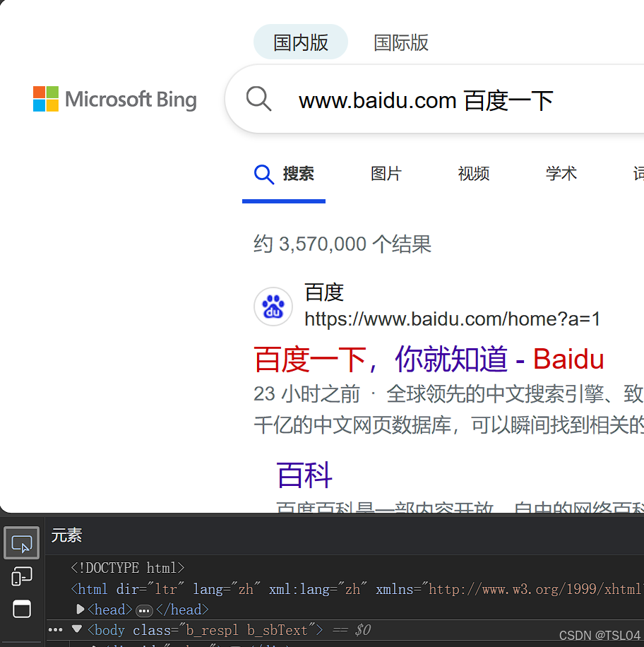
Task: Expand the head node triangle
Action: tap(80, 610)
